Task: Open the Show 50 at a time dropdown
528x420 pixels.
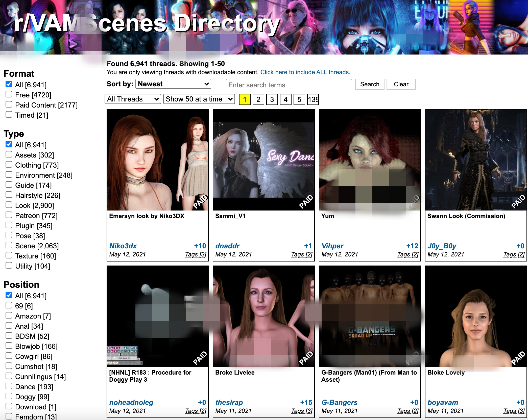Action: coord(199,99)
